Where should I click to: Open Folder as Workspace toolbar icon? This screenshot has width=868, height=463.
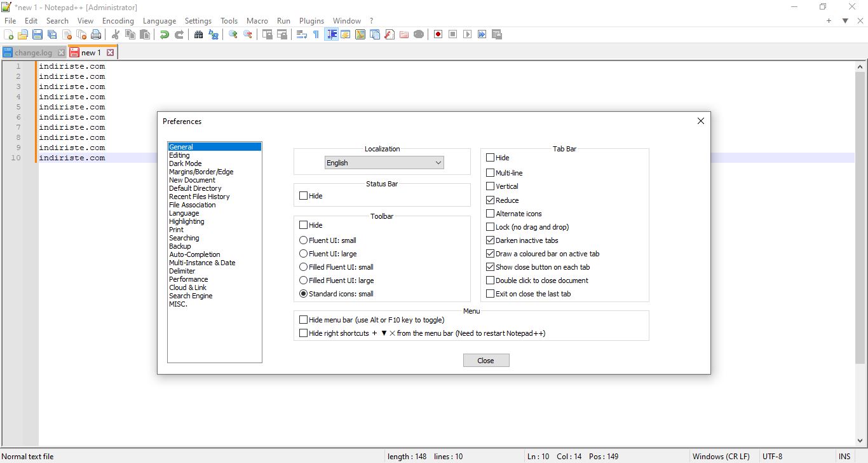(x=404, y=34)
